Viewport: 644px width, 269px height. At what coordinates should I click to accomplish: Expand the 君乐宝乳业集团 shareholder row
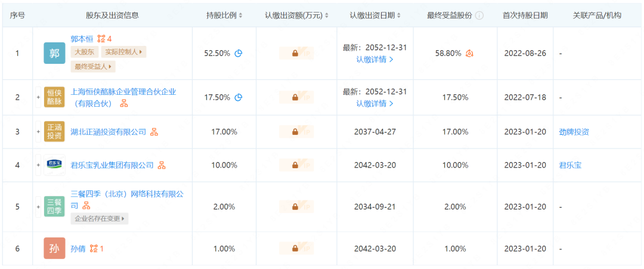(39, 165)
